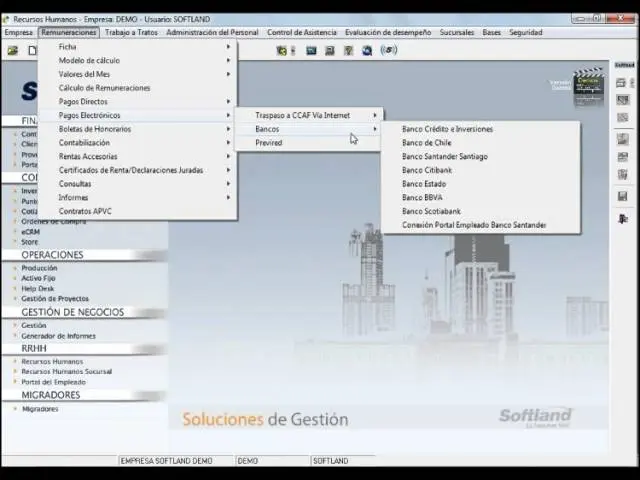Open Portal del Empleado
This screenshot has width=640, height=480.
(53, 382)
